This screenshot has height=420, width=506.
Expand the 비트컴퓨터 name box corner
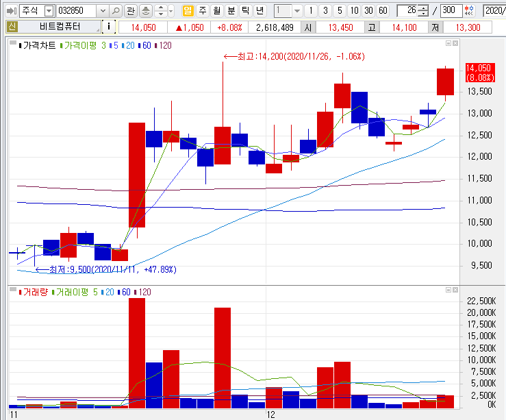(98, 30)
